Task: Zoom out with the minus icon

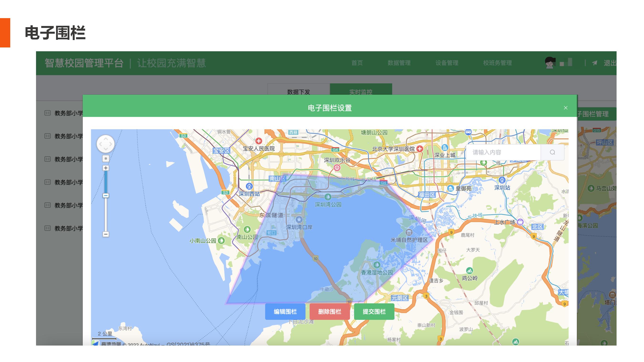Action: tap(106, 234)
